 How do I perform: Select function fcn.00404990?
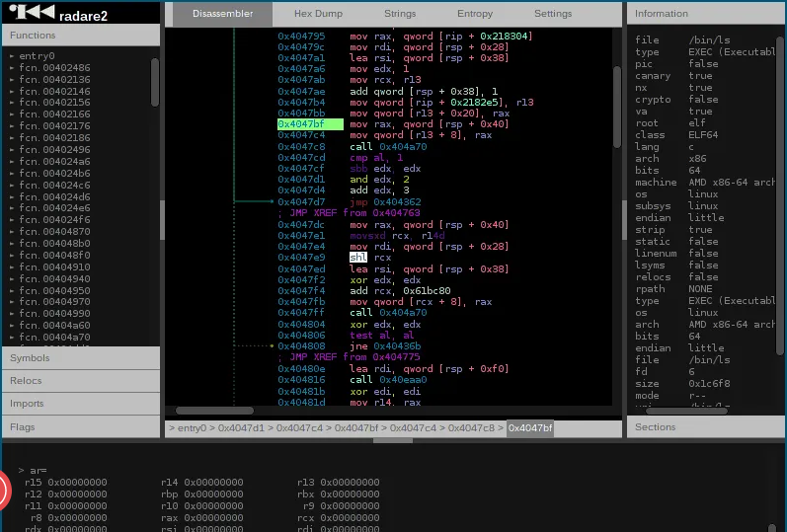coord(54,314)
